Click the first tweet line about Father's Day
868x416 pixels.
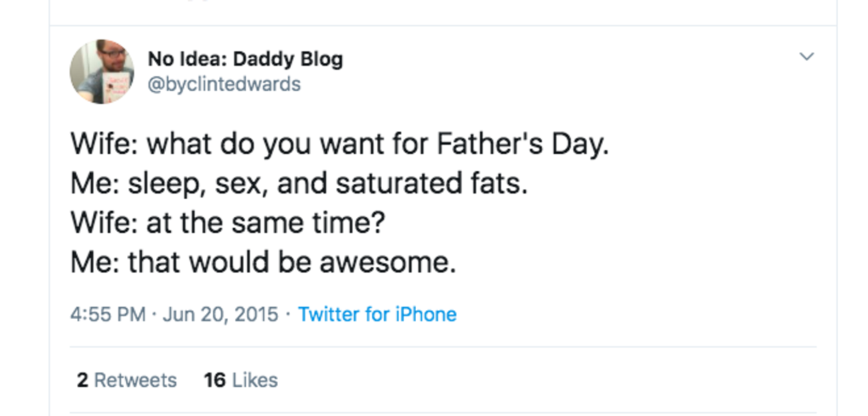click(x=340, y=144)
